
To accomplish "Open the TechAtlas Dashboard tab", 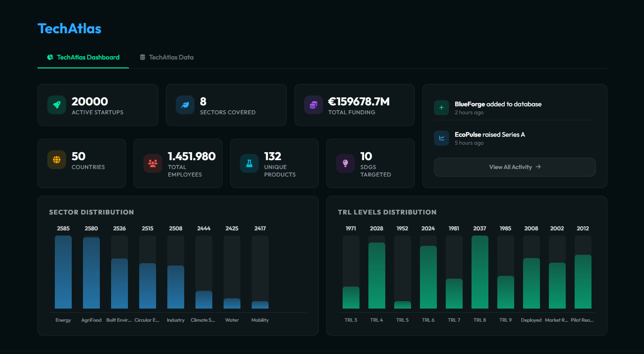I will tap(88, 57).
